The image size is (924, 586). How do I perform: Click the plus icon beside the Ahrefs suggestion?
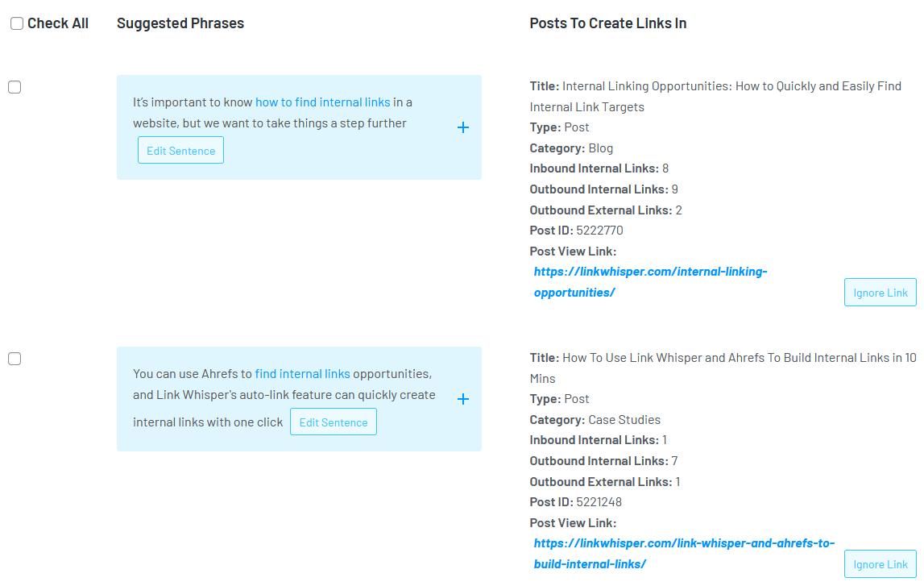(x=463, y=398)
